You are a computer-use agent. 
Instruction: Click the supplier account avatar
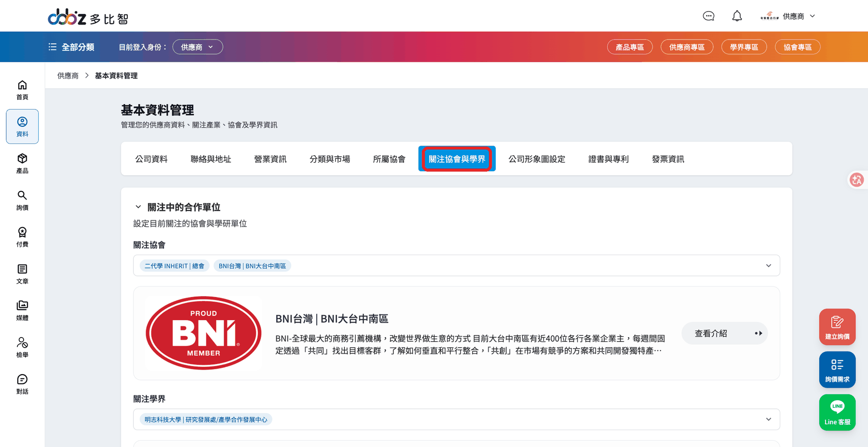point(770,16)
